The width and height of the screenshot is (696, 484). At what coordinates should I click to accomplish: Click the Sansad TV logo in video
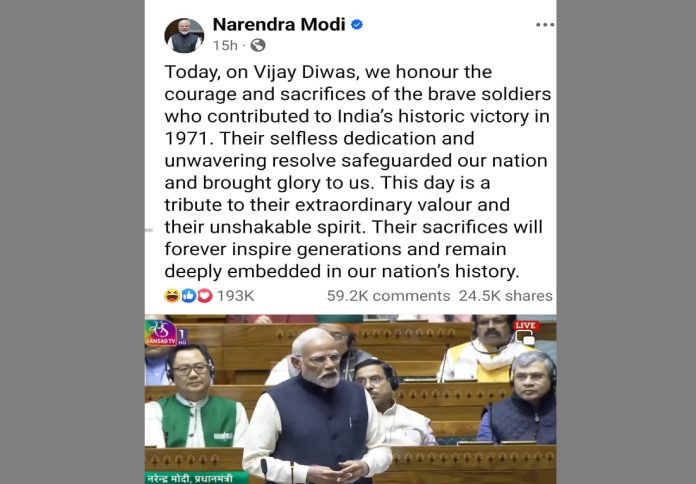[x=161, y=332]
